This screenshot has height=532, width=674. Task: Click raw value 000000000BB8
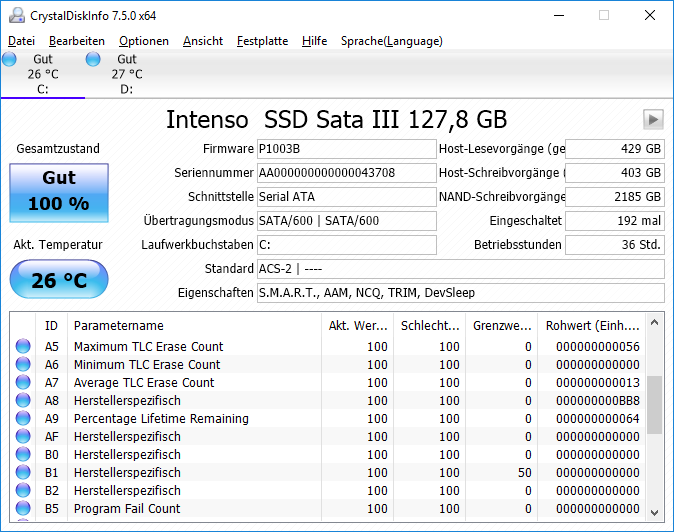[x=597, y=401]
